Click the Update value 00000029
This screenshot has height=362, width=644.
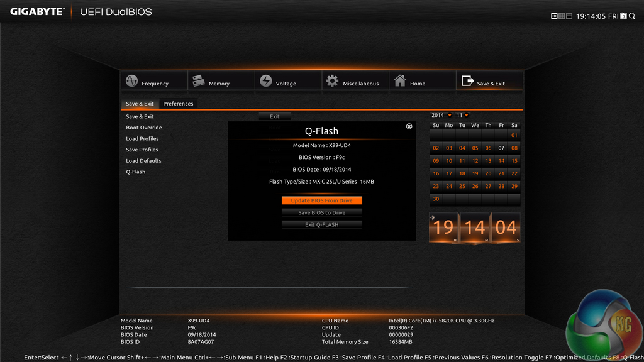coord(401,334)
